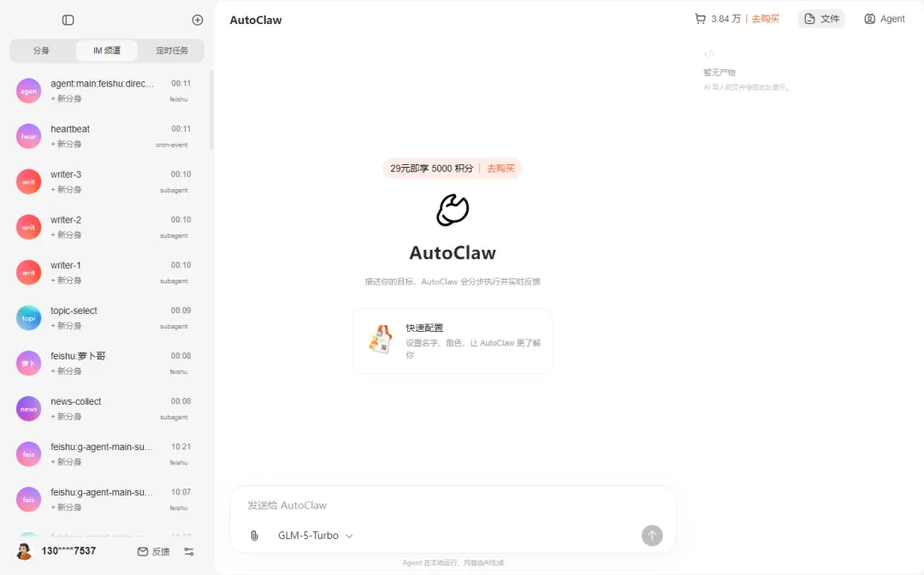Attach a file with the paperclip icon

pyautogui.click(x=254, y=536)
